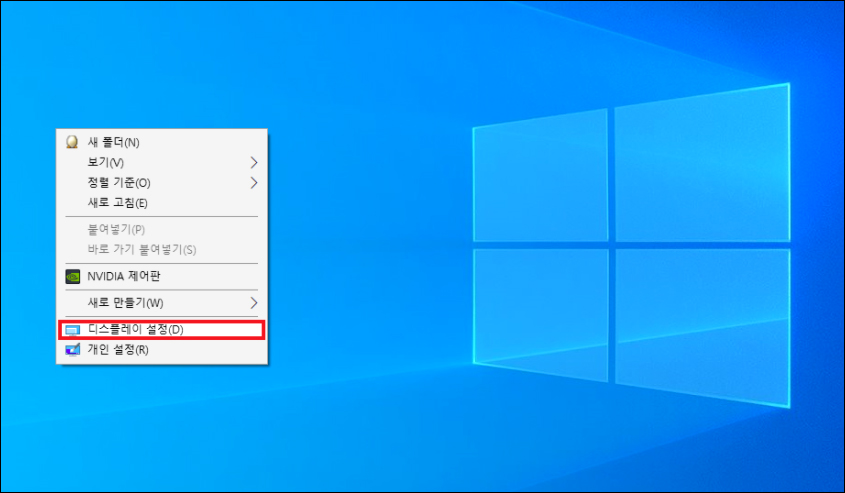Open the 정렬 기준(O) submenu

pyautogui.click(x=162, y=183)
